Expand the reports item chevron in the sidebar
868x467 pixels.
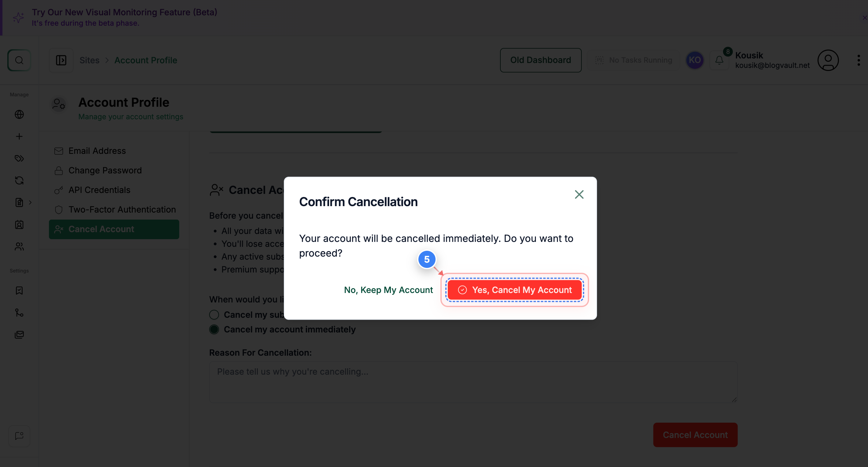click(x=30, y=202)
